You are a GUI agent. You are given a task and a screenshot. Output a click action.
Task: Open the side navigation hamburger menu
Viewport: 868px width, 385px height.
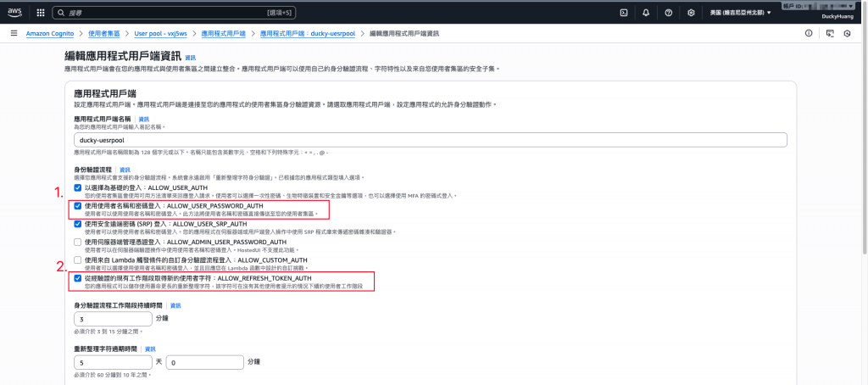14,33
